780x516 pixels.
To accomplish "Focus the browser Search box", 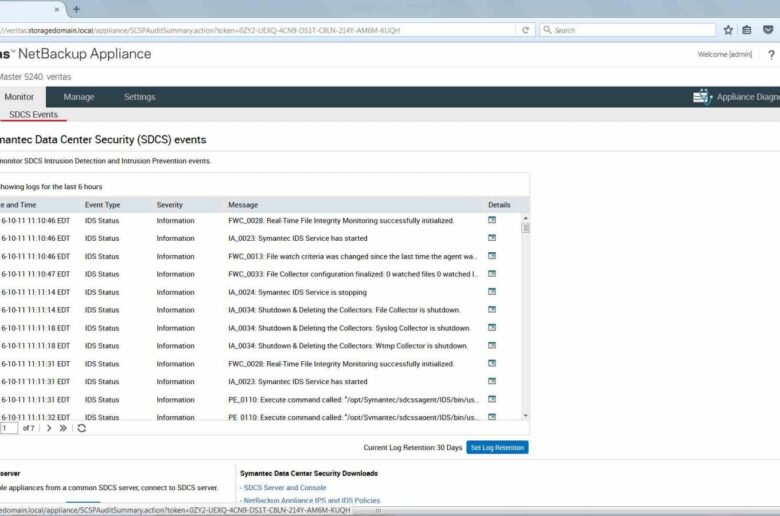I will pos(628,30).
